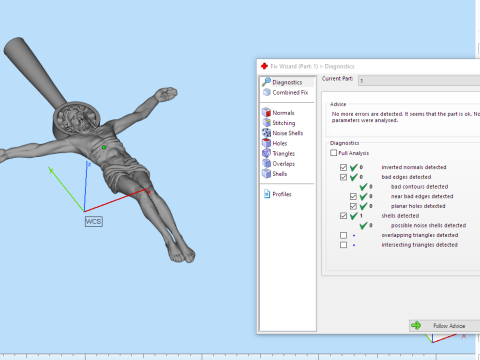Go to the Noise Shells page label

coord(288,133)
